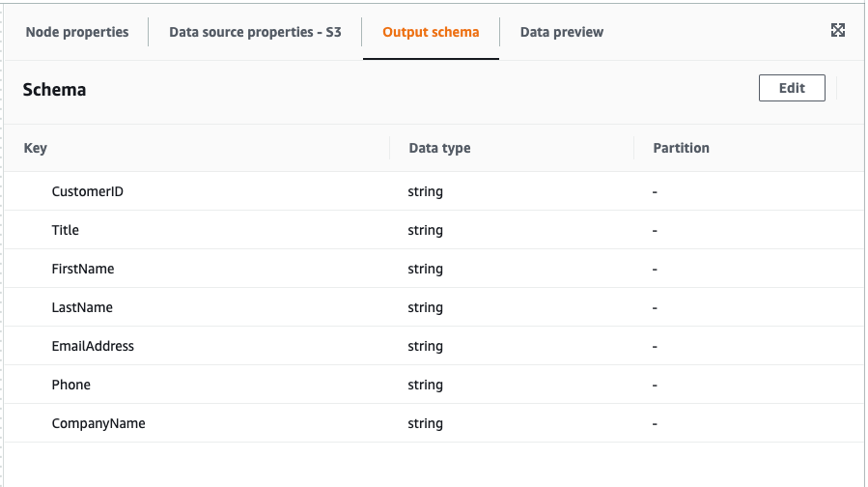Viewport: 868px width, 487px height.
Task: Click the Partition column header
Action: coord(681,148)
